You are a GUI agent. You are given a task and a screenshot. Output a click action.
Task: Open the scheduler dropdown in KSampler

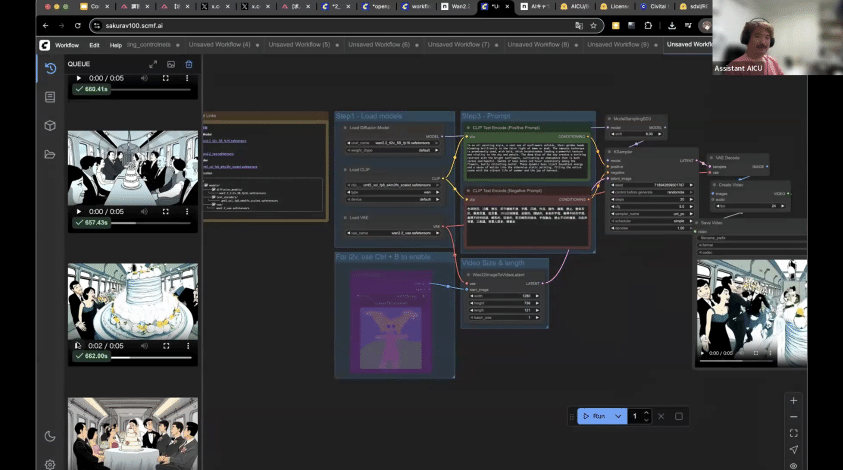pos(652,221)
